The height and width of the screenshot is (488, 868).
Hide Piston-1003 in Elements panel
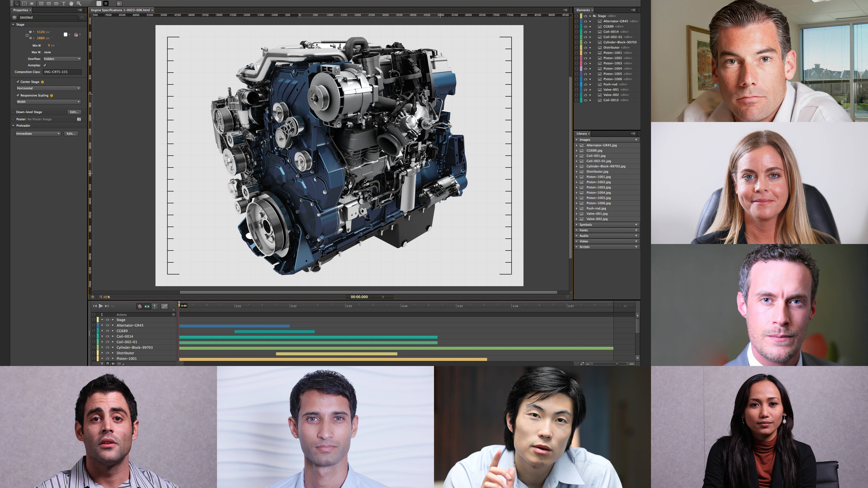pyautogui.click(x=585, y=63)
